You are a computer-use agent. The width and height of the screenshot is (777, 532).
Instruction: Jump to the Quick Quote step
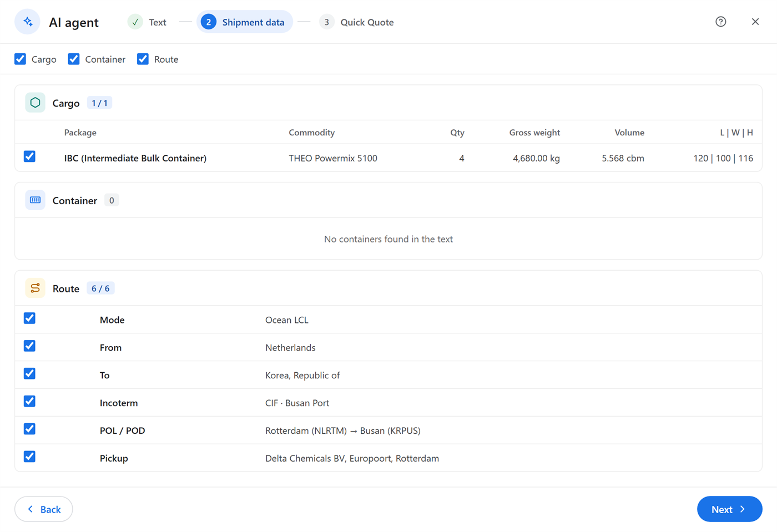pos(357,22)
